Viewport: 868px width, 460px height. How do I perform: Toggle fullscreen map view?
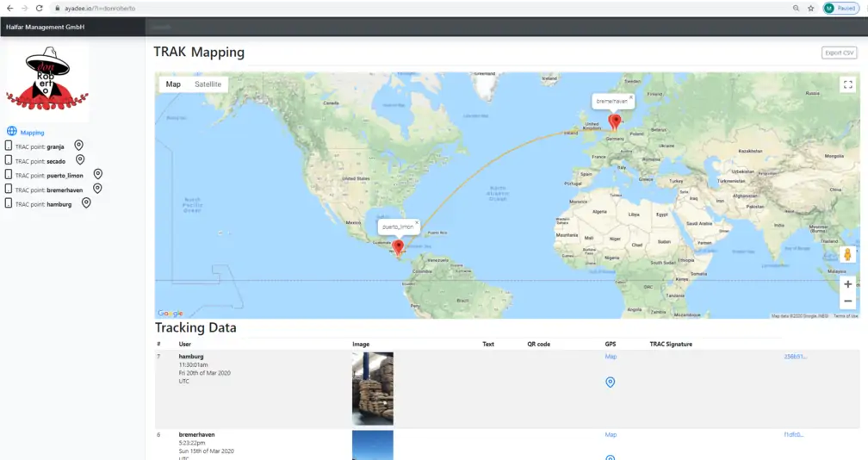pos(847,84)
